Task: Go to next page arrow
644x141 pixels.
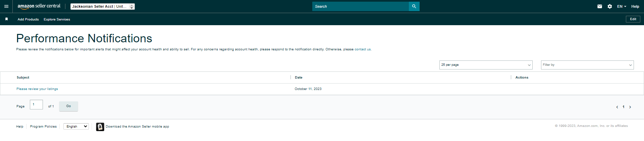Action: pyautogui.click(x=630, y=107)
